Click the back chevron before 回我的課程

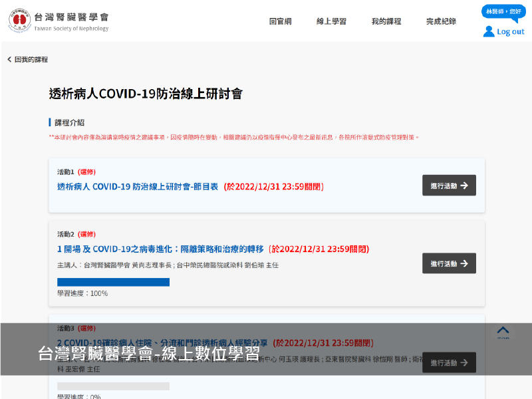click(x=9, y=60)
